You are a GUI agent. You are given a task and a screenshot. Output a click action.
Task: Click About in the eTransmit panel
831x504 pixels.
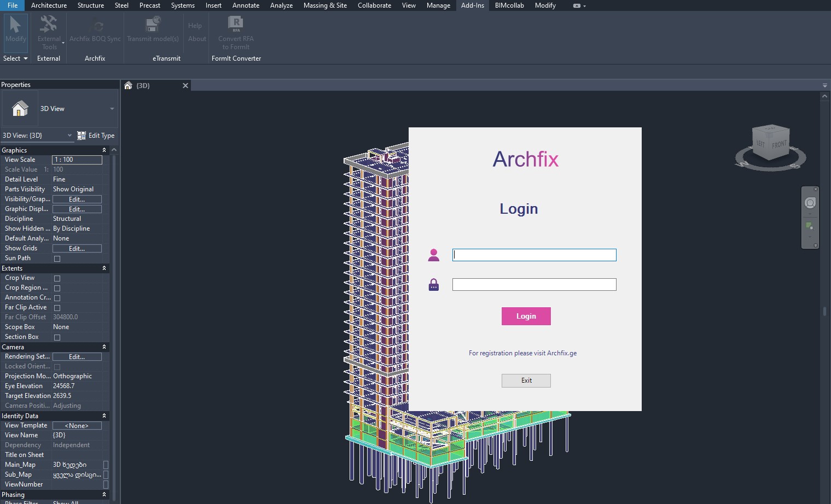(197, 39)
